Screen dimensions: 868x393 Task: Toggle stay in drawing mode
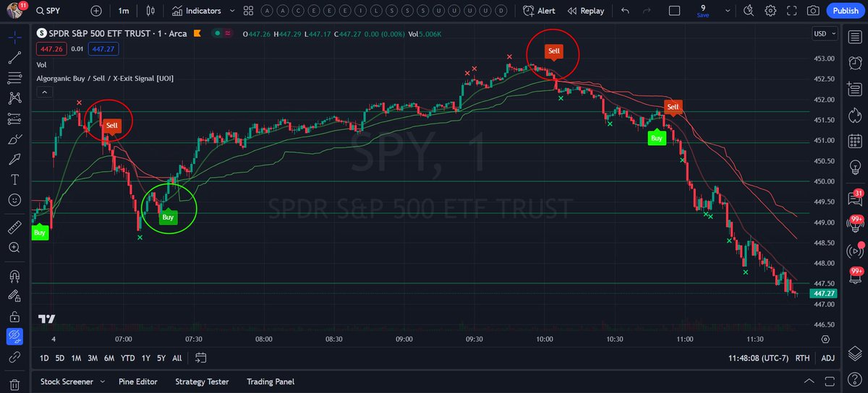[x=14, y=295]
